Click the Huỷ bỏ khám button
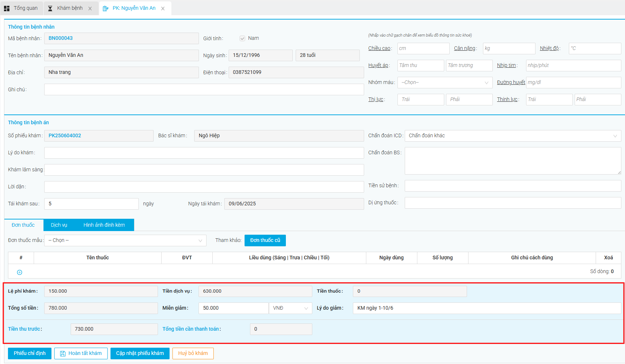 pyautogui.click(x=193, y=353)
